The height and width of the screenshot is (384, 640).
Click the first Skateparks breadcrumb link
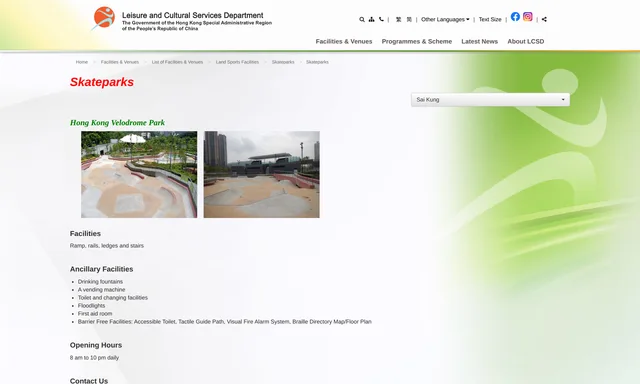tap(283, 62)
